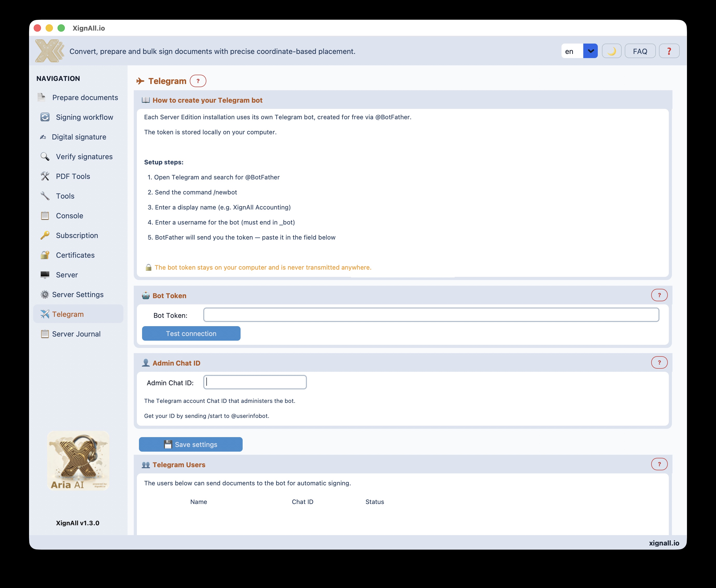The height and width of the screenshot is (588, 716).
Task: Click the Tools wrench icon
Action: pos(45,196)
